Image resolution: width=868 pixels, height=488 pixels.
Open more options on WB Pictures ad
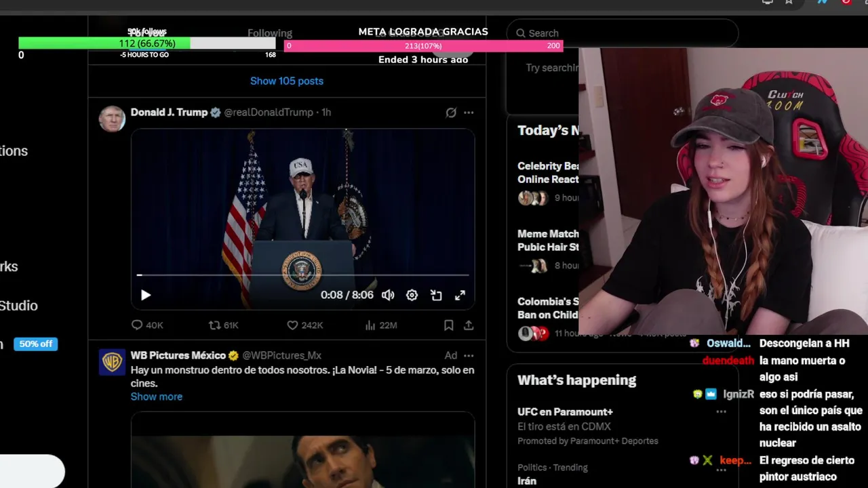[x=469, y=356]
